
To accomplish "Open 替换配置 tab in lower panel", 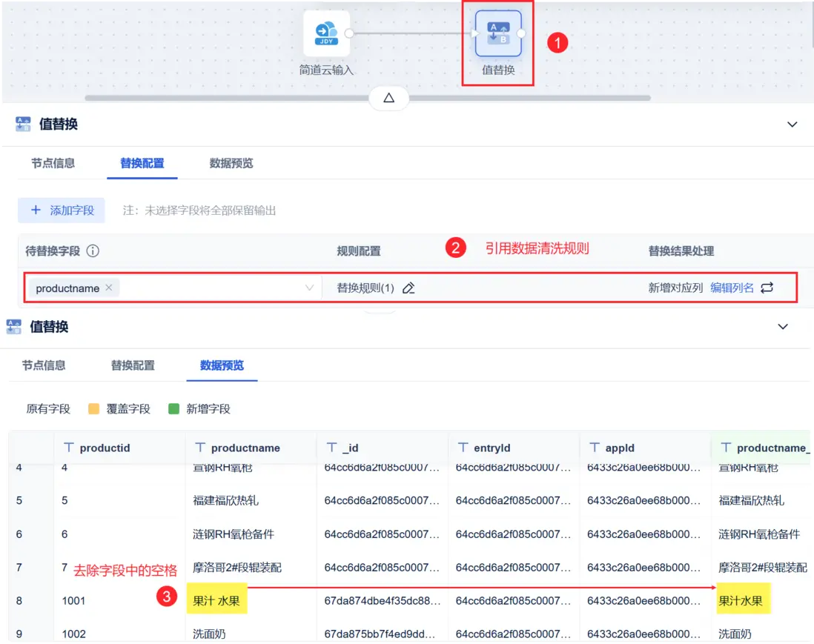I will (133, 365).
